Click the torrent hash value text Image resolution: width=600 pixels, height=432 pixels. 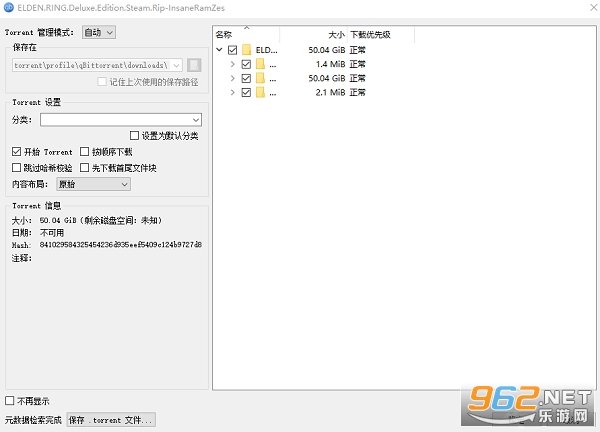pos(121,245)
